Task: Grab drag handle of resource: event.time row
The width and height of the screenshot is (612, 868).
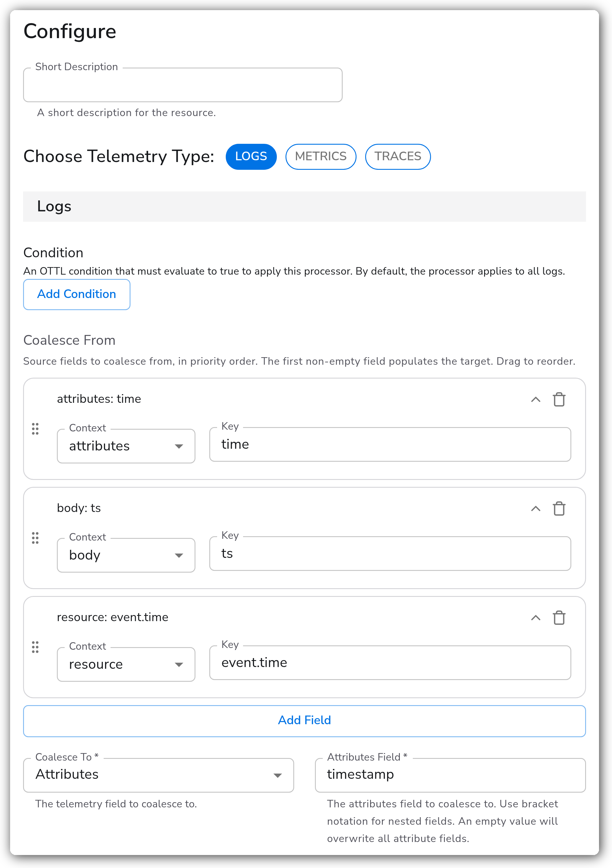Action: 35,647
